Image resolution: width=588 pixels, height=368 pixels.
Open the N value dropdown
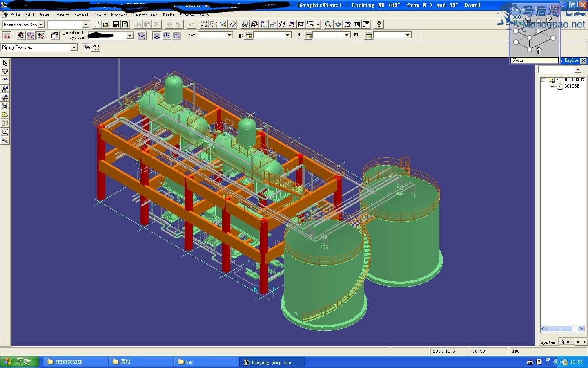pyautogui.click(x=347, y=36)
